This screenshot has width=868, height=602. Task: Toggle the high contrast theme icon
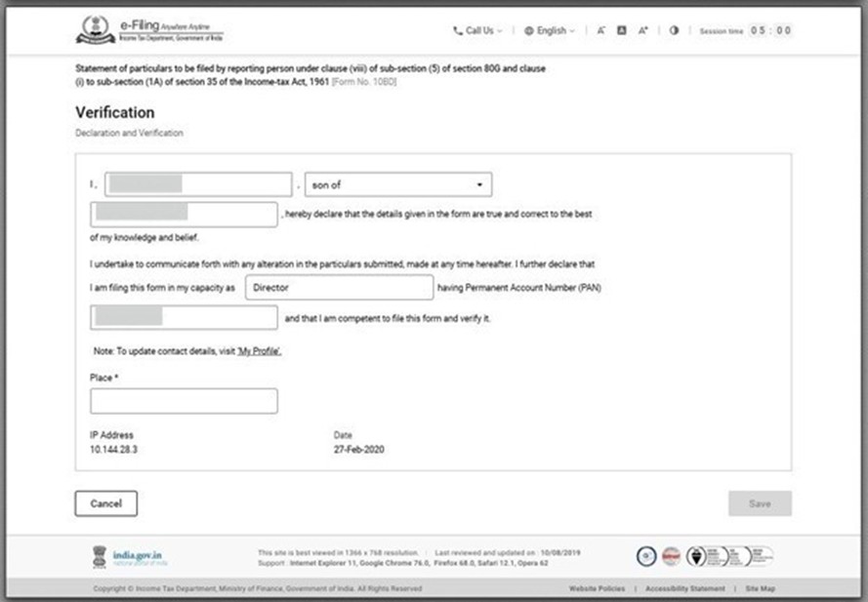coord(674,30)
